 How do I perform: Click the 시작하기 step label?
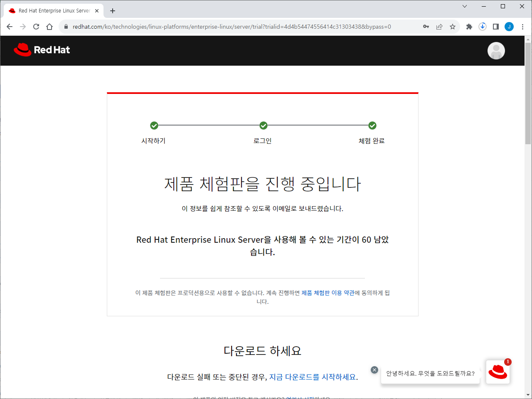click(x=154, y=141)
